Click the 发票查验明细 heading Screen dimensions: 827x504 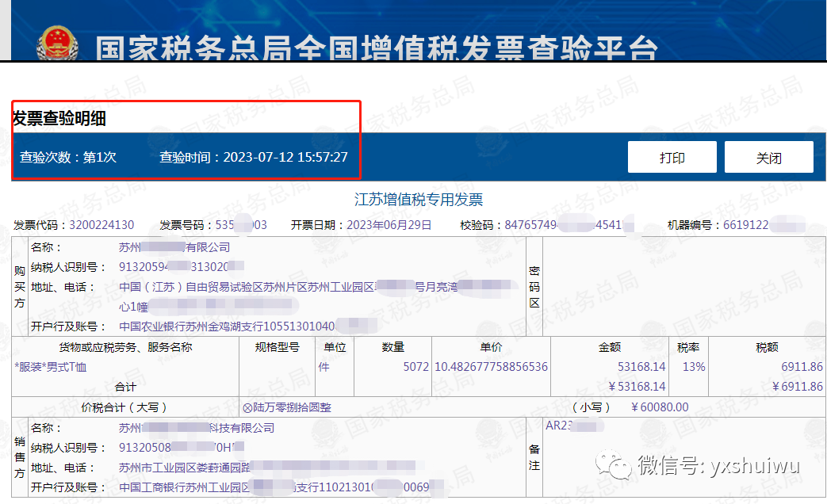(59, 118)
